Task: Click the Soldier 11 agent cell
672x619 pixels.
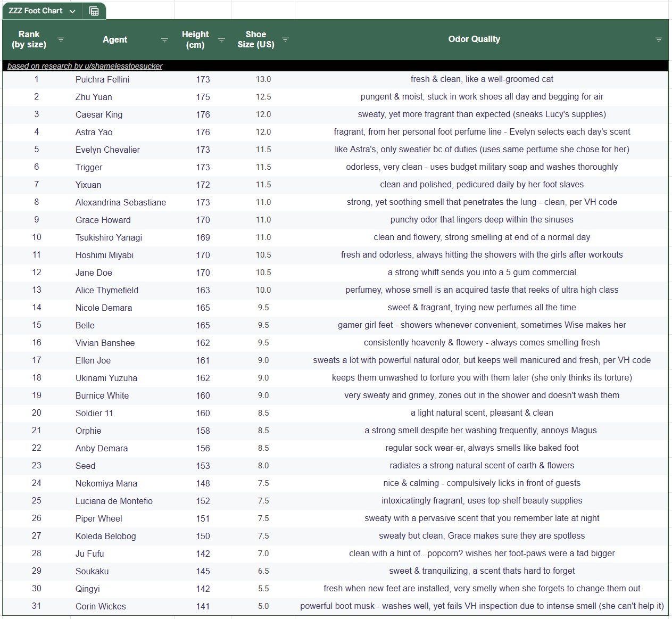Action: (x=94, y=413)
